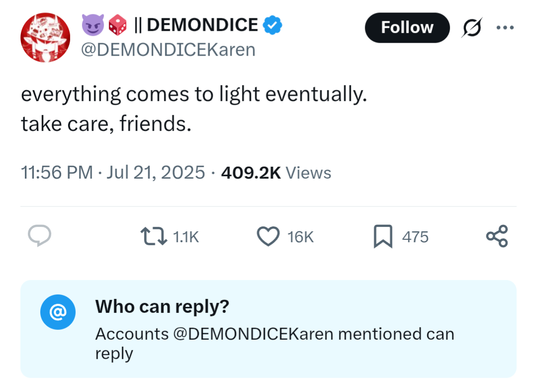The image size is (537, 392).
Task: Click the DEMONDICE profile avatar
Action: [45, 38]
